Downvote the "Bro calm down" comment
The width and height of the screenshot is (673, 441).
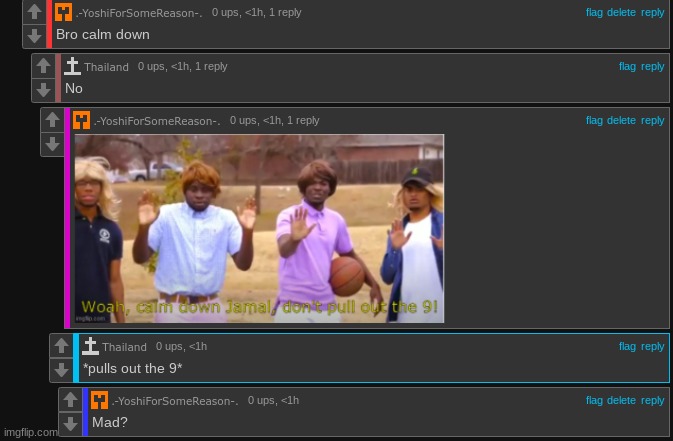tap(34, 36)
